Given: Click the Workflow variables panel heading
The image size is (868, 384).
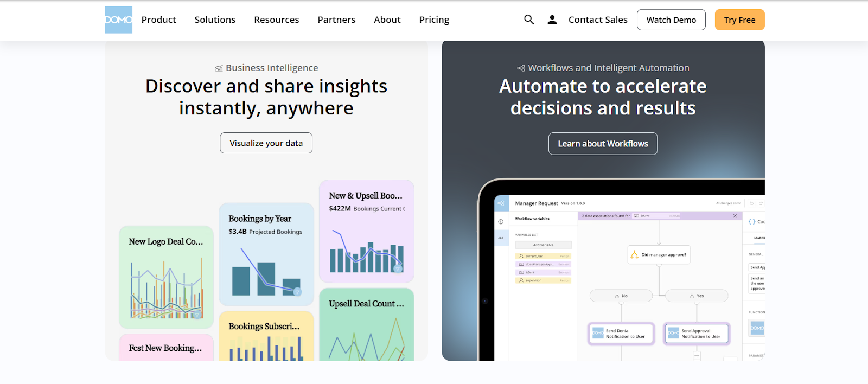Looking at the screenshot, I should [532, 219].
